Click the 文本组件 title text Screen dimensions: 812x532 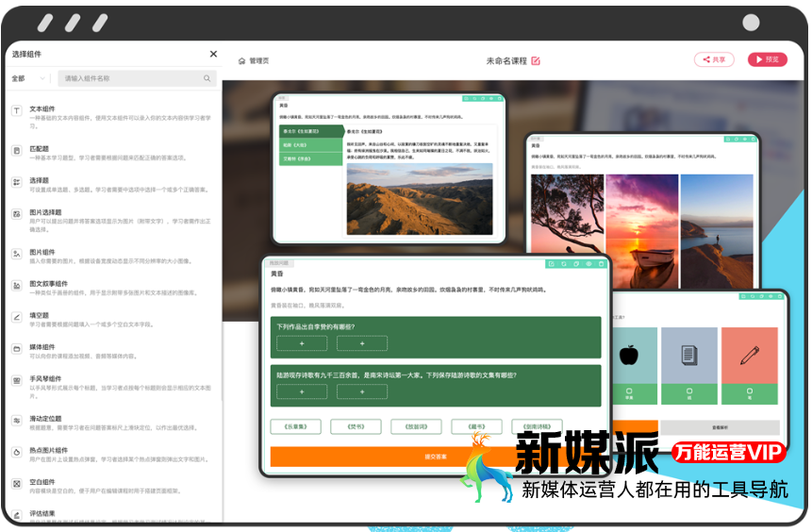[x=41, y=108]
